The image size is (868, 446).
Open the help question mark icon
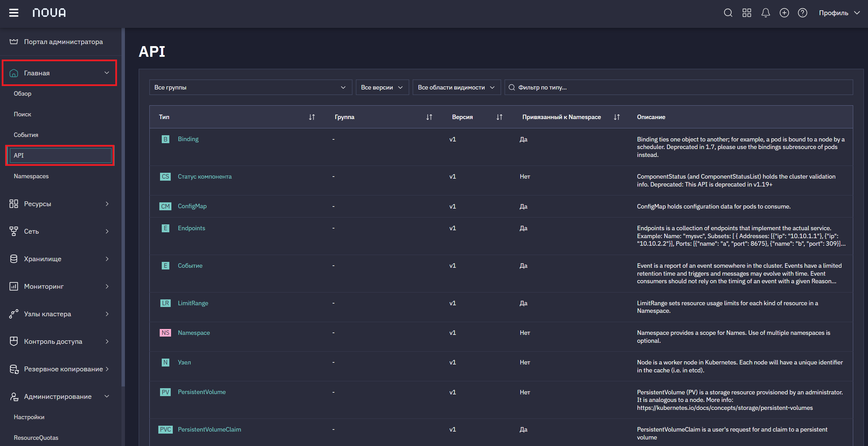(x=803, y=13)
